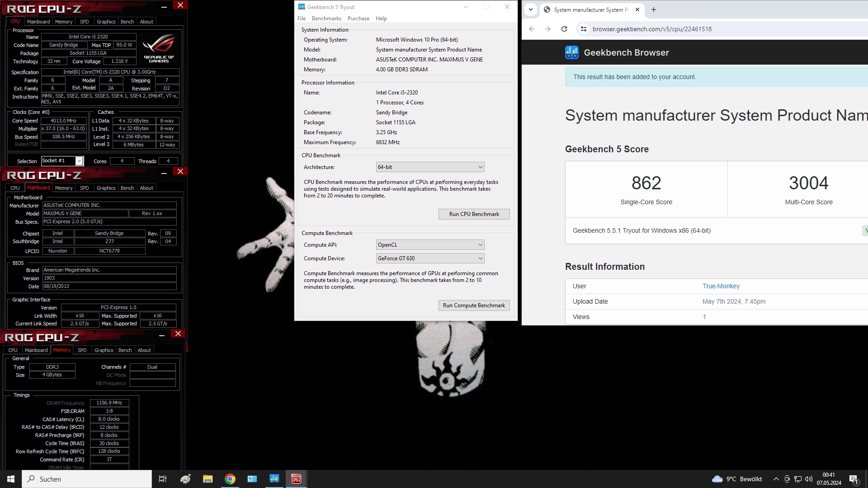Open the ROG CPU-Z taskbar icon
Viewport: 868px width, 488px height.
297,479
